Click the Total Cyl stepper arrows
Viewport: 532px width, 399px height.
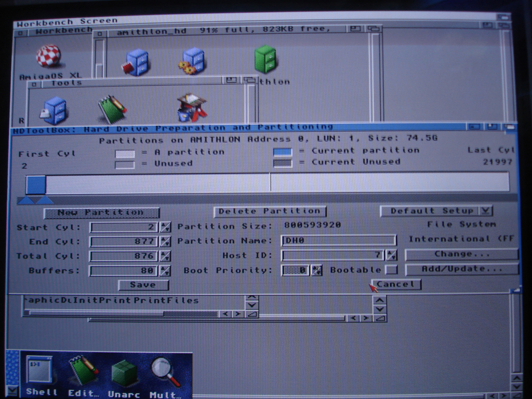click(x=165, y=256)
